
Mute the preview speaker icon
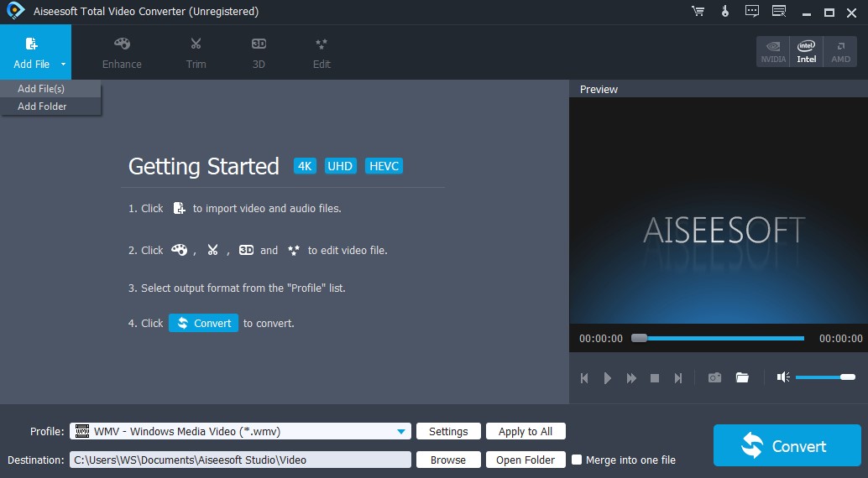click(782, 377)
